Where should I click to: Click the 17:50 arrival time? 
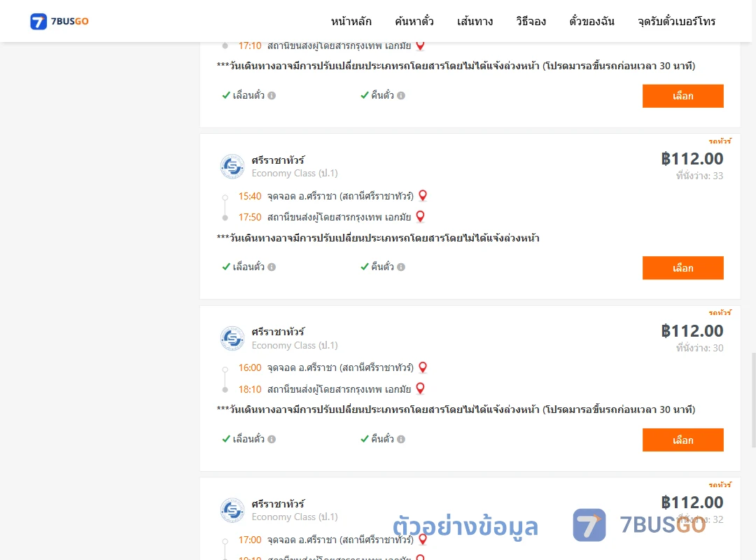coord(250,218)
